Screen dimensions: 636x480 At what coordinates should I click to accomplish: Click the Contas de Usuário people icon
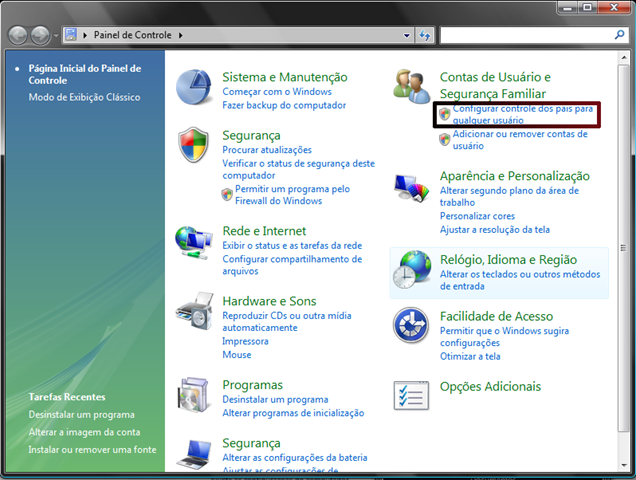click(412, 86)
